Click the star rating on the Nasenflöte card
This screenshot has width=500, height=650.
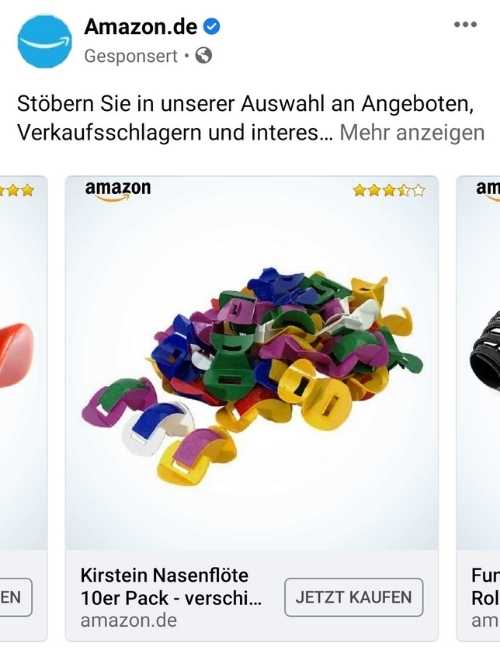click(389, 191)
